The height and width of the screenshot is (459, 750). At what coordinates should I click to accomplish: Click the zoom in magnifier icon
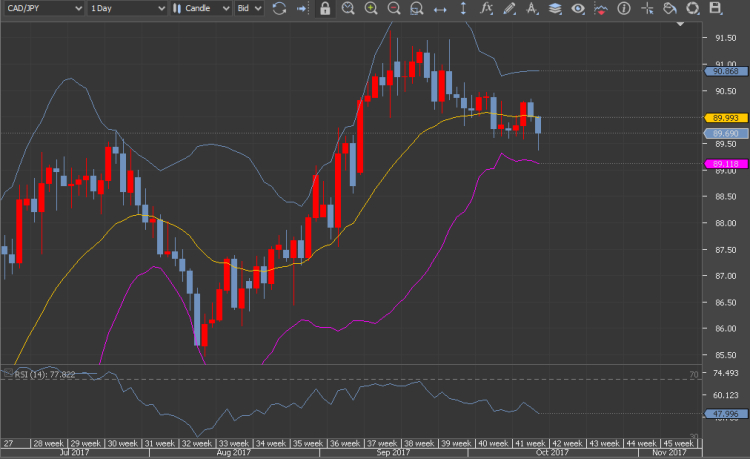point(371,9)
